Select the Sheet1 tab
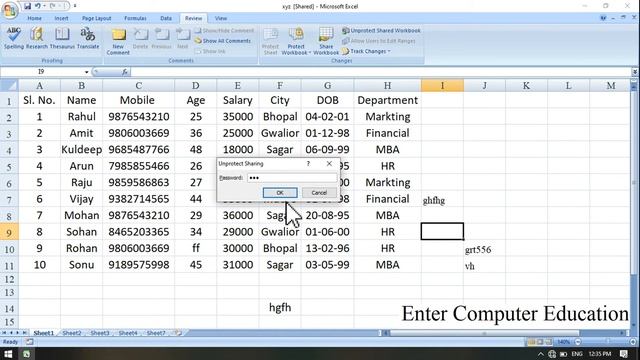Image resolution: width=640 pixels, height=360 pixels. tap(44, 333)
